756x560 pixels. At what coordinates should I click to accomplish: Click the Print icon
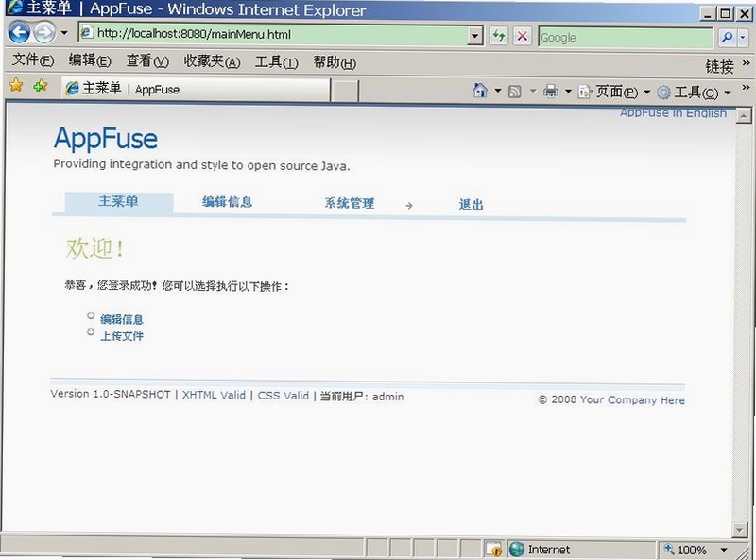(x=551, y=91)
